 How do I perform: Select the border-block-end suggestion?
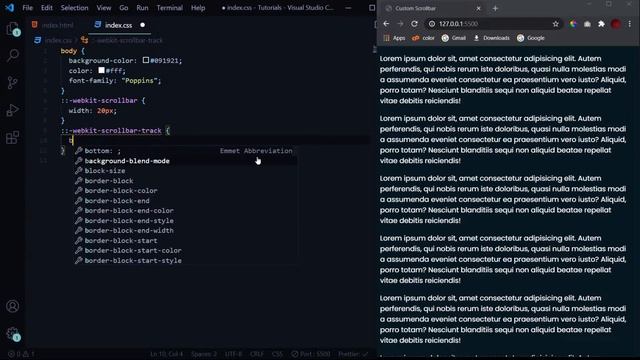point(186,201)
